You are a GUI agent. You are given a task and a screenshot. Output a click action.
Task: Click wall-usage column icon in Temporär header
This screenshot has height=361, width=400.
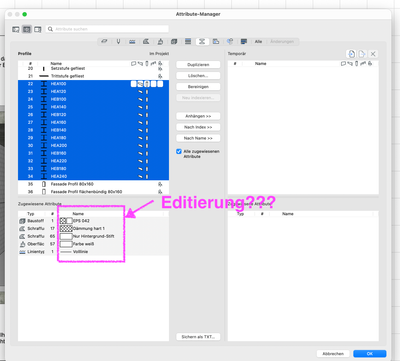pyautogui.click(x=343, y=63)
